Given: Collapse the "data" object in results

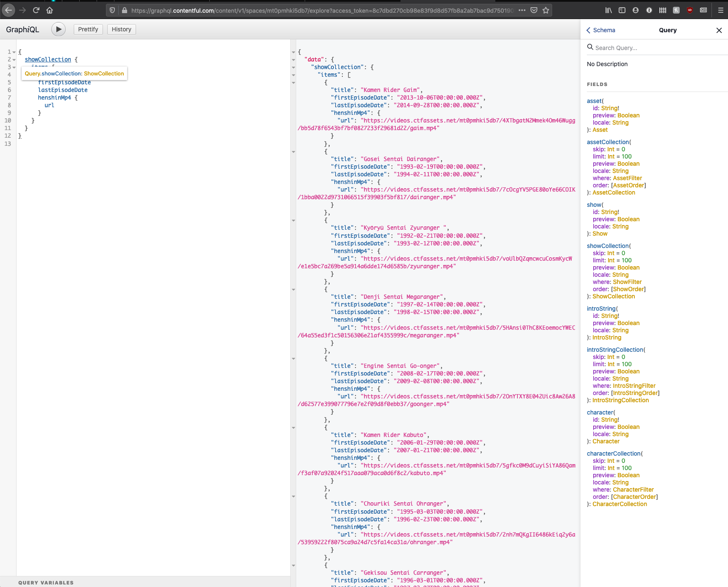Looking at the screenshot, I should pos(293,60).
